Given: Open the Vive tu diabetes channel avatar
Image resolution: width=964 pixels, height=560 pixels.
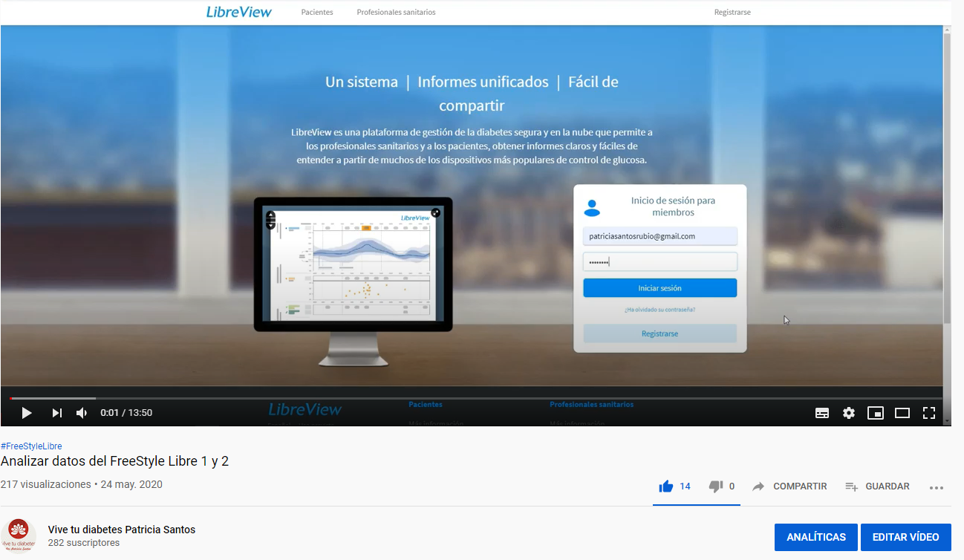Looking at the screenshot, I should [19, 535].
